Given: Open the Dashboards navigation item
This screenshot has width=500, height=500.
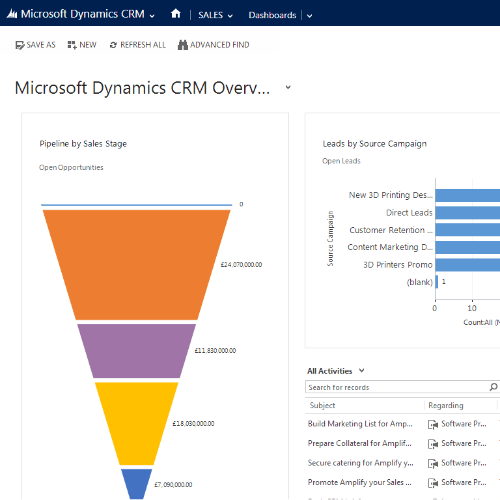Looking at the screenshot, I should point(272,15).
